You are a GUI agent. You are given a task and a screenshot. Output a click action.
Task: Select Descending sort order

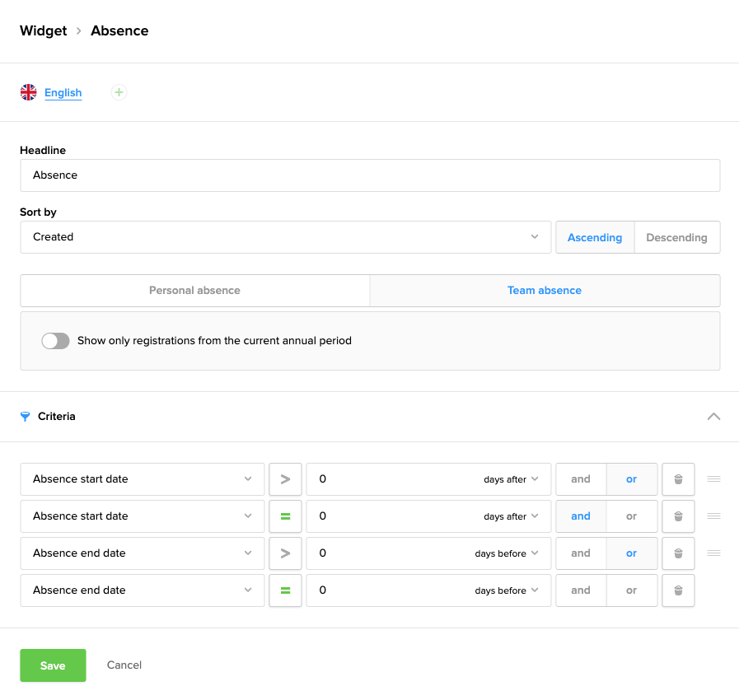click(x=676, y=237)
